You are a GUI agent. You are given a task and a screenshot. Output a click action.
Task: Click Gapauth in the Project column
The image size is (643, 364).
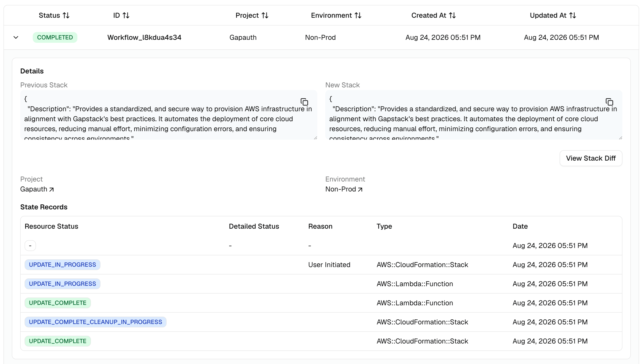(243, 37)
